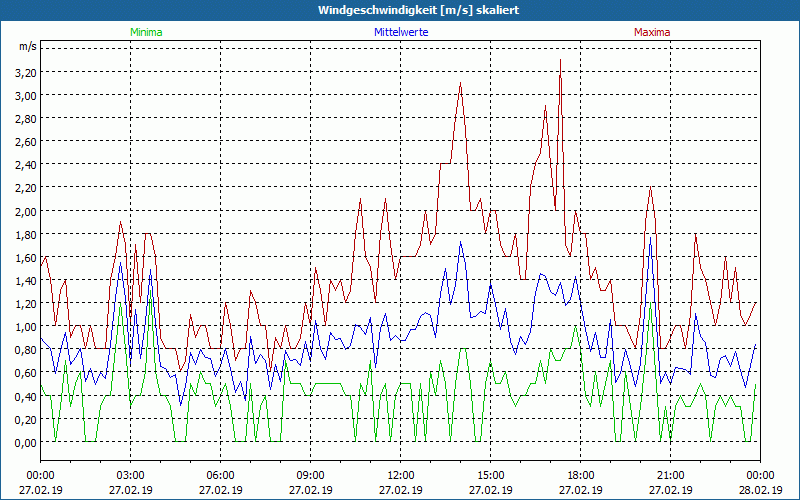Click the red Maxima peak at 14:00
The height and width of the screenshot is (500, 800).
click(461, 84)
